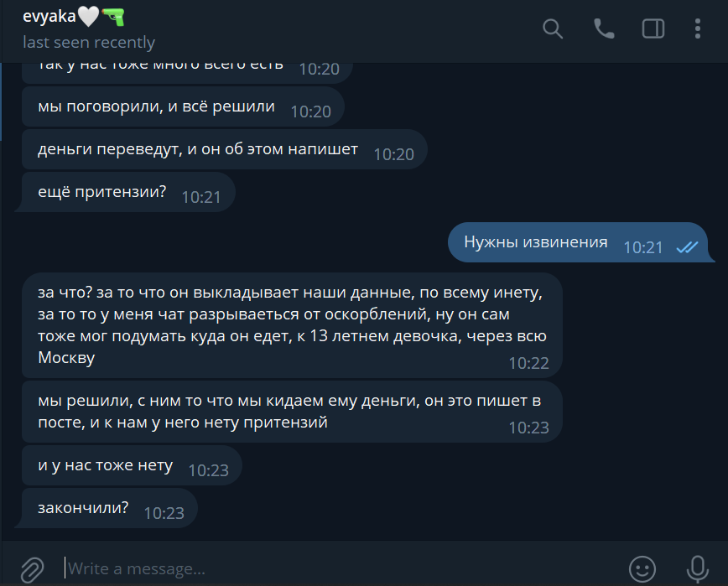Screen dimensions: 728x586
Task: Attach a file with the paperclip icon
Action: (33, 569)
